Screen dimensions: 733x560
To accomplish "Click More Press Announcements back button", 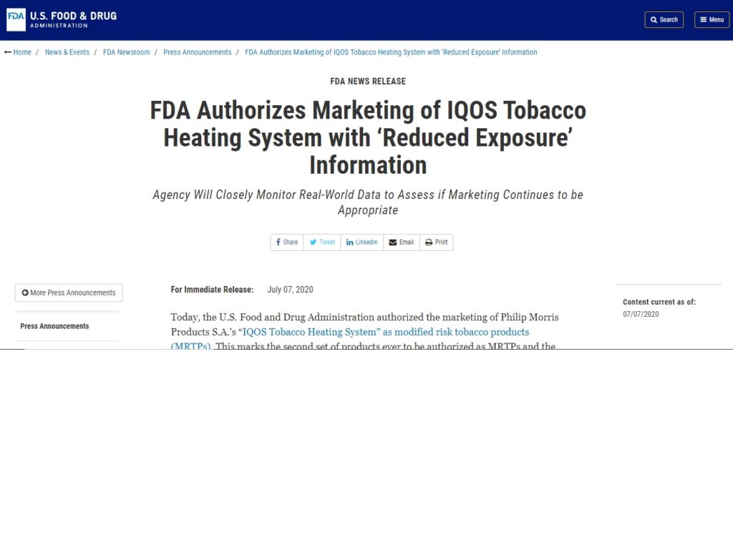I will coord(69,293).
